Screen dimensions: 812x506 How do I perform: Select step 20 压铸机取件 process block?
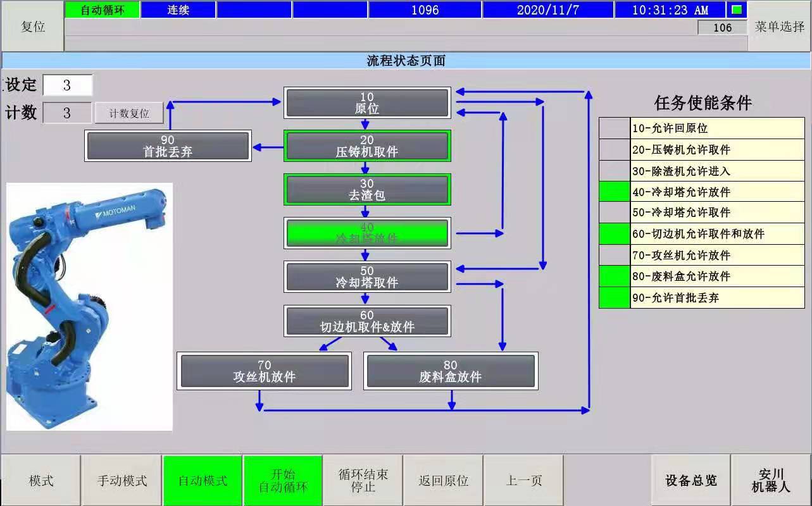click(x=367, y=146)
